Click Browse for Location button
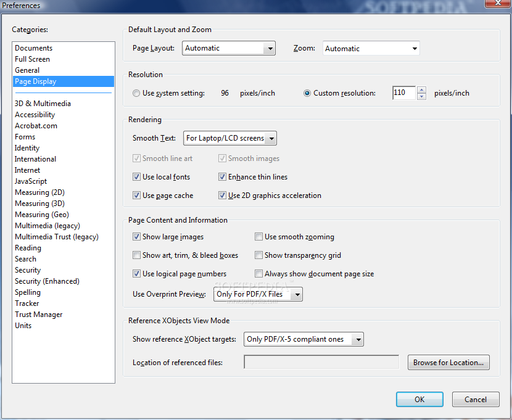Viewport: 512px width, 420px height. [x=448, y=363]
